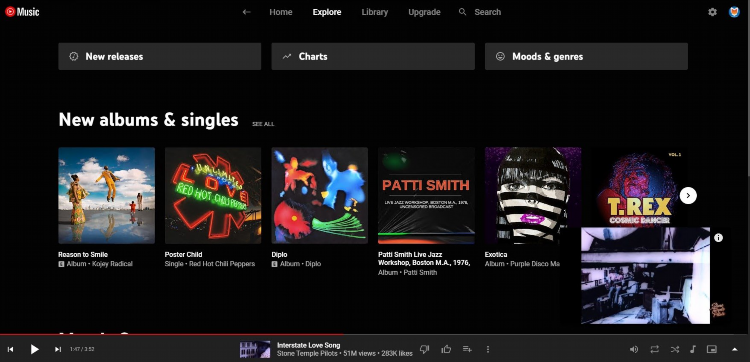This screenshot has width=750, height=362.
Task: Seek on the red song progress bar
Action: point(171,334)
